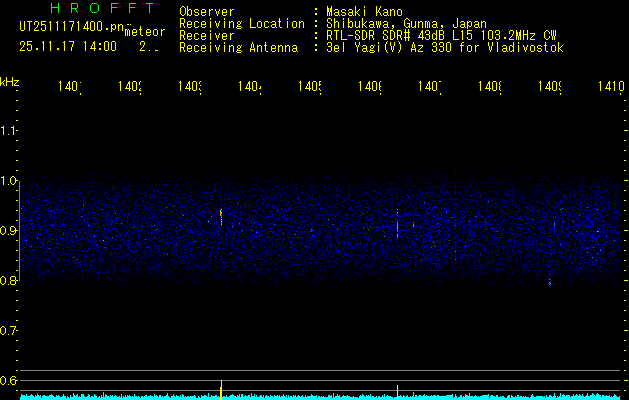Click the 25.11.17 14:00 timestamp
The width and height of the screenshot is (629, 400).
click(68, 46)
